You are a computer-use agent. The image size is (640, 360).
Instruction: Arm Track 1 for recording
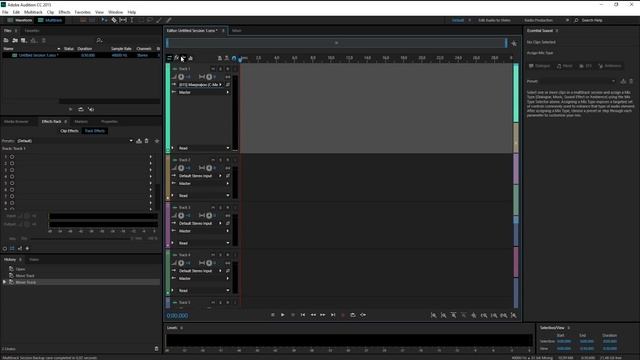[228, 69]
